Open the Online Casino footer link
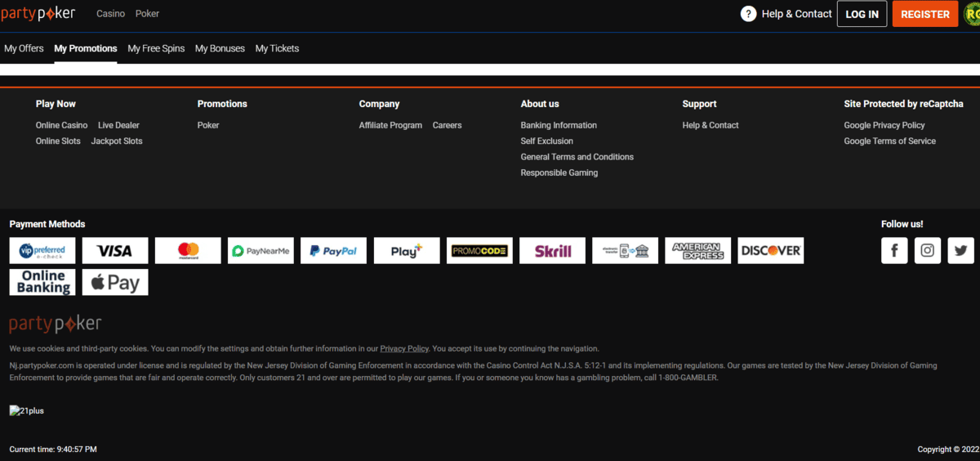980x461 pixels. click(62, 125)
